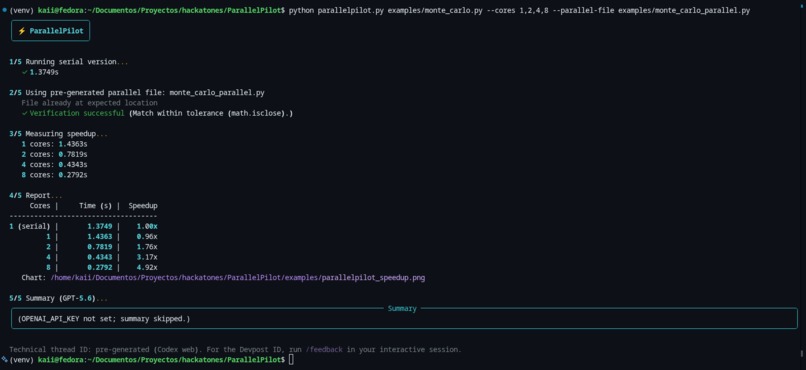Click '1 (serial)' row label
Image resolution: width=806 pixels, height=370 pixels.
click(x=30, y=226)
